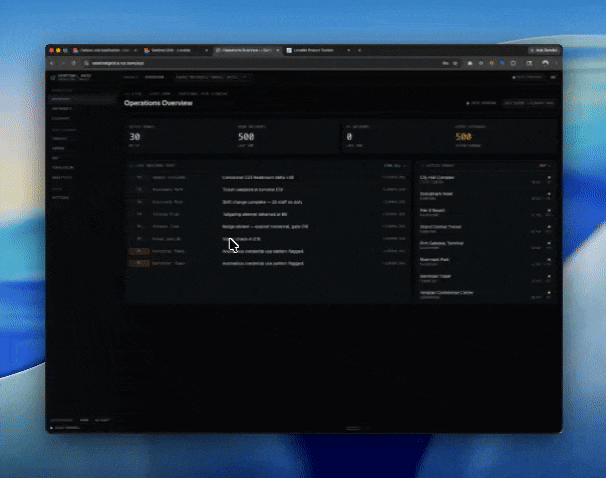Screen dimensions: 606x478
Task: Expand the dropdown in the sites panel header
Action: coord(544,165)
